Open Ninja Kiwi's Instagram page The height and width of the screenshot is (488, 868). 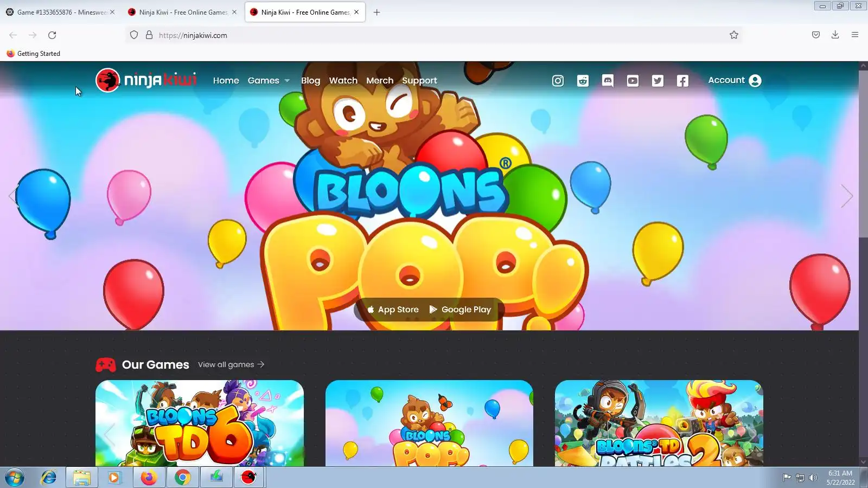pos(558,81)
